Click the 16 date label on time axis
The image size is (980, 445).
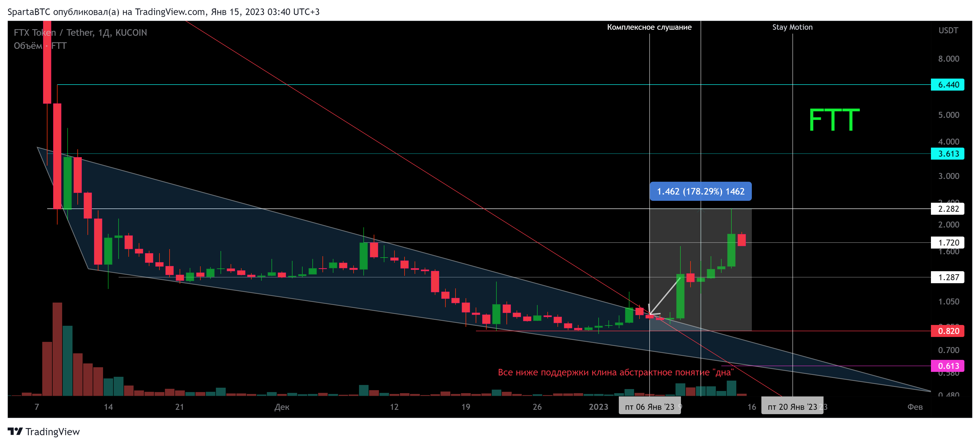752,407
